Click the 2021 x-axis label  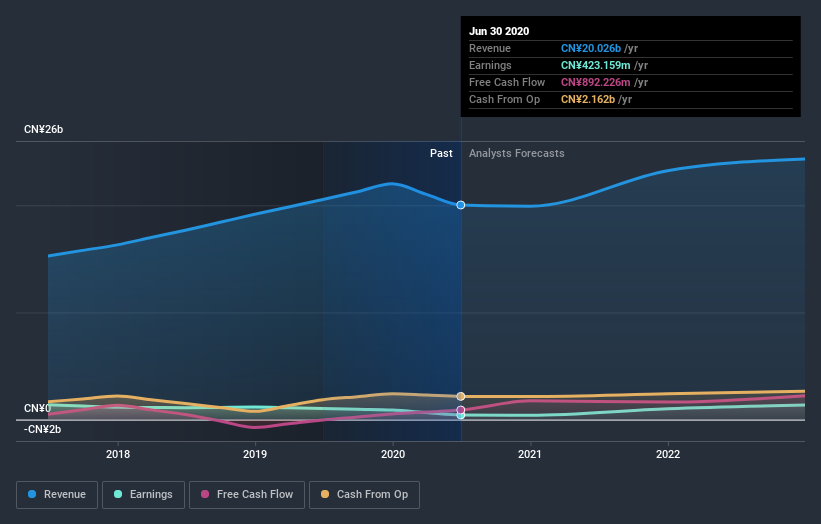pos(530,454)
